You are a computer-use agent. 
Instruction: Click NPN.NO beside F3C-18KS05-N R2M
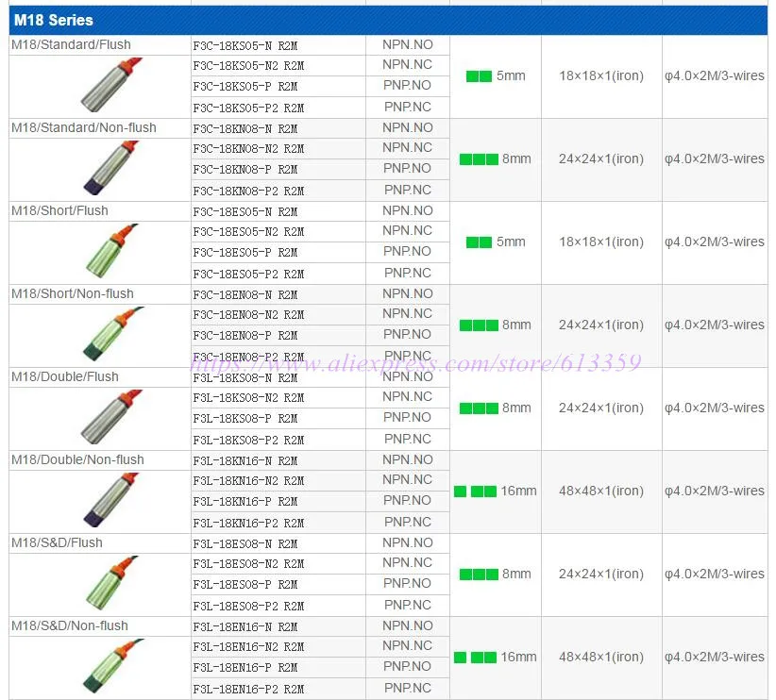pyautogui.click(x=407, y=44)
